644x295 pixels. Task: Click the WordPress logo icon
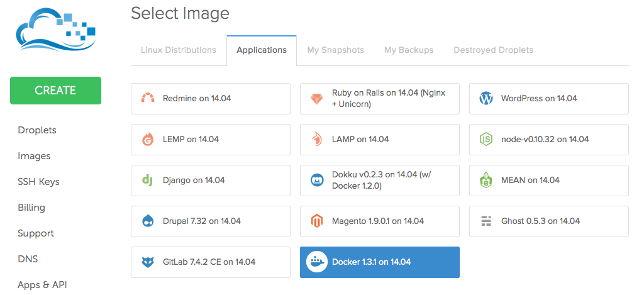(486, 99)
